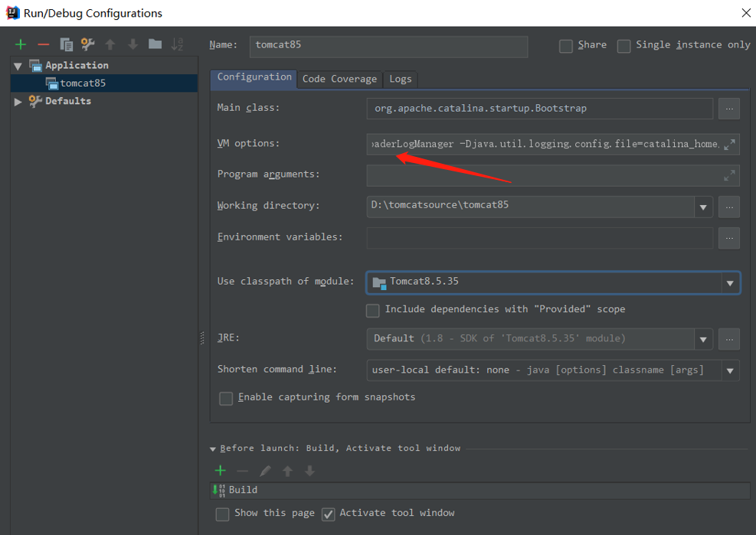Select the tomcat85 configuration in tree

(x=104, y=83)
